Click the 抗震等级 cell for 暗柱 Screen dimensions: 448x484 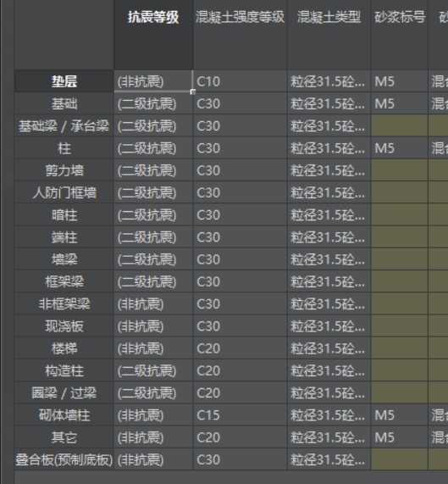click(153, 214)
